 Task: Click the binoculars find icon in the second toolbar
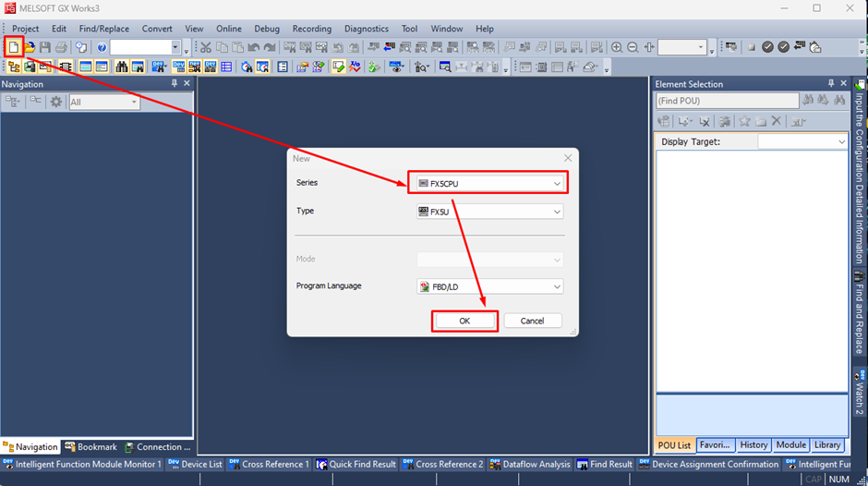[x=122, y=67]
